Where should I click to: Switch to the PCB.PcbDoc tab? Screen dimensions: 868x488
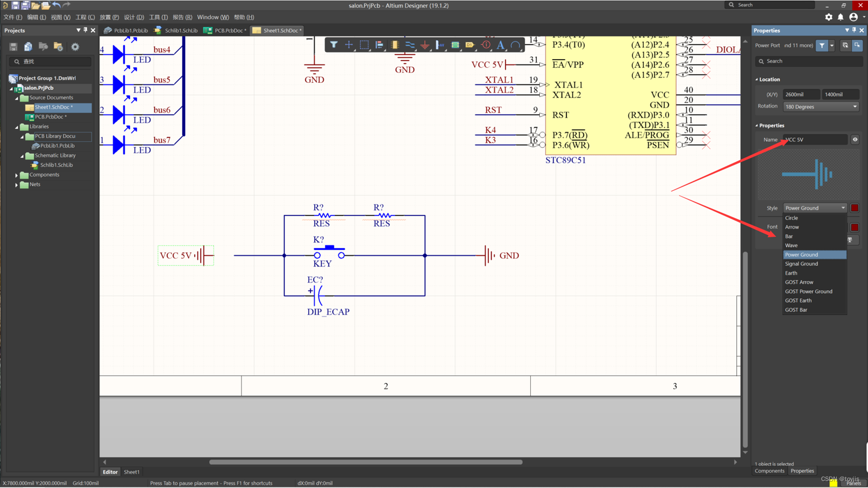pyautogui.click(x=225, y=31)
